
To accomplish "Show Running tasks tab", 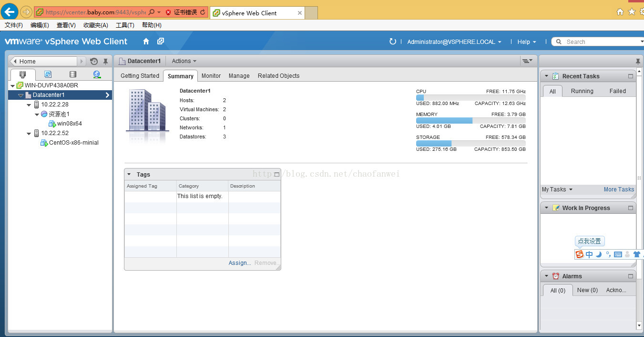I will pyautogui.click(x=582, y=91).
